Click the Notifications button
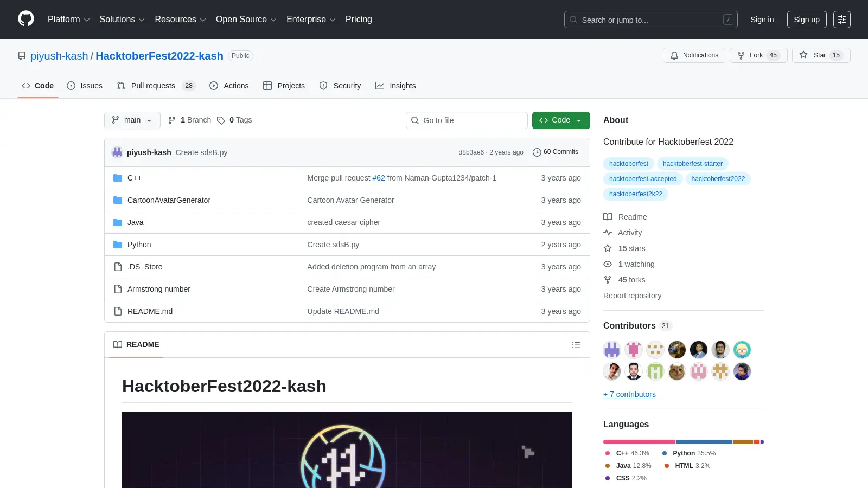The image size is (868, 488). click(x=694, y=55)
